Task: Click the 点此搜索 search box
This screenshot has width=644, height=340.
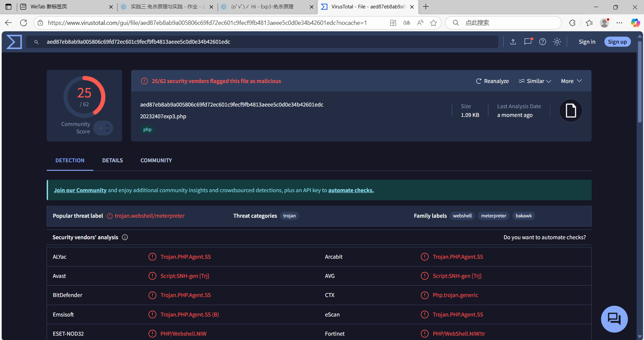Action: (503, 23)
